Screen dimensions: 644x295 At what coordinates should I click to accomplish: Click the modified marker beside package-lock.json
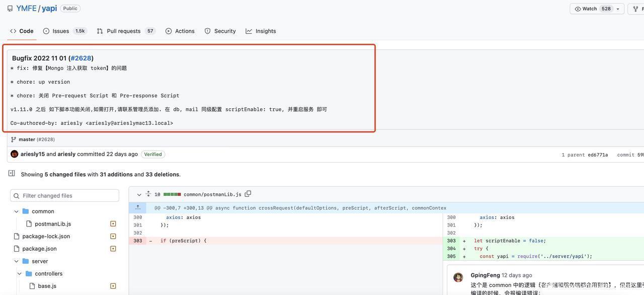click(x=113, y=236)
